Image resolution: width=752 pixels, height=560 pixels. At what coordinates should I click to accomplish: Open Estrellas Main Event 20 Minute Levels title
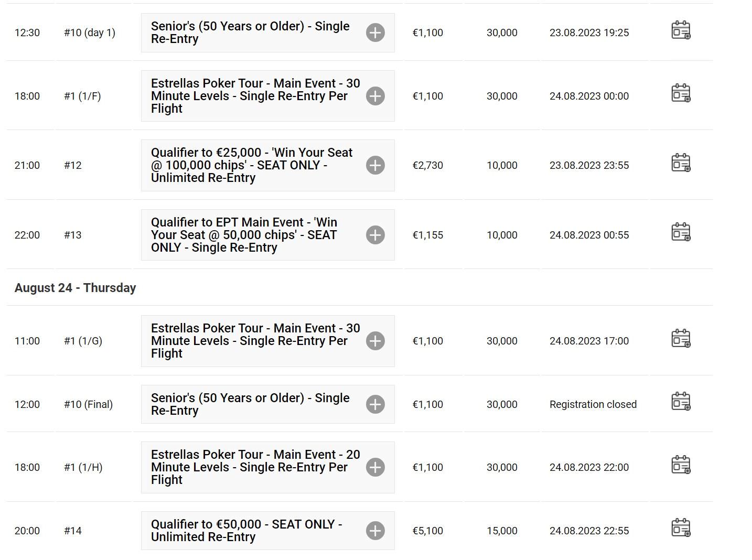pos(255,467)
